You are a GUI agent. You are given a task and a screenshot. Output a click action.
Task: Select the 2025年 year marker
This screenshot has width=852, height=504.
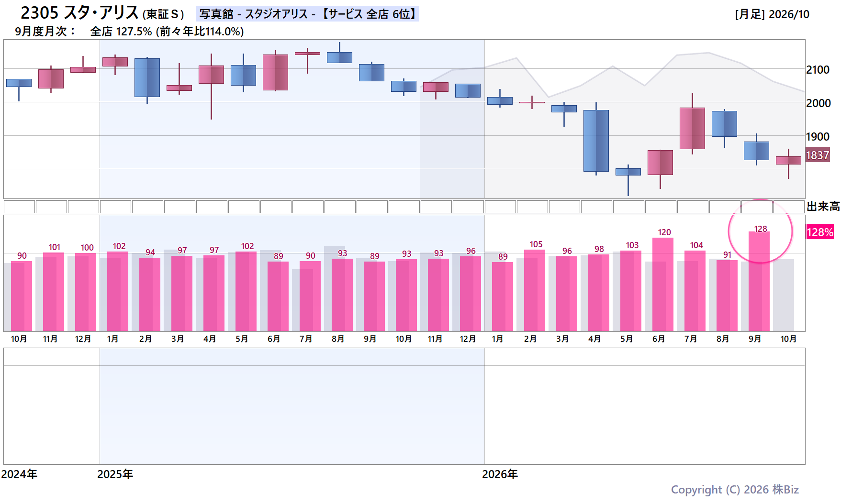tap(115, 474)
